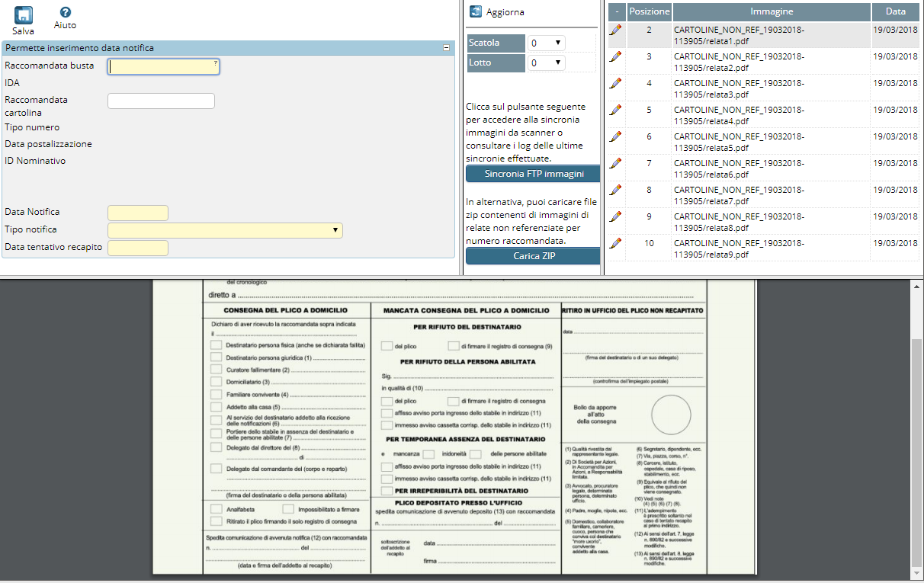This screenshot has height=583, width=924.
Task: Edit row with Posizione 4 pencil icon
Action: [616, 83]
